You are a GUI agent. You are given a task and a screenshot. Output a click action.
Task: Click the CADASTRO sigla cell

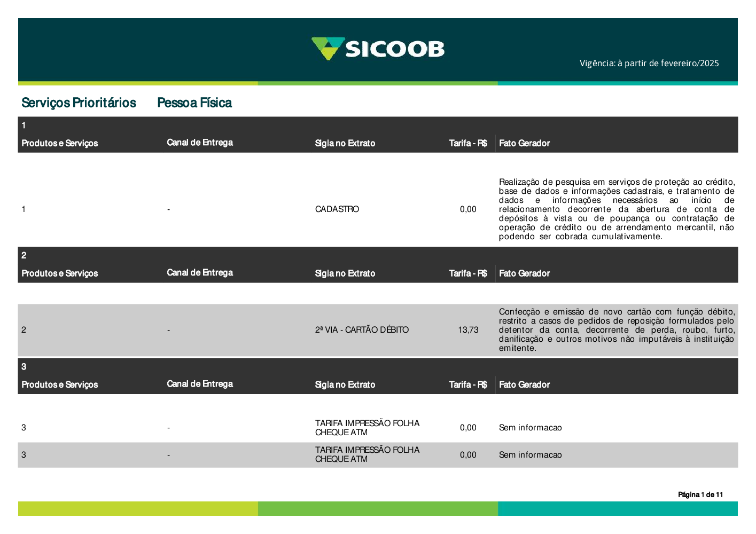tap(337, 209)
